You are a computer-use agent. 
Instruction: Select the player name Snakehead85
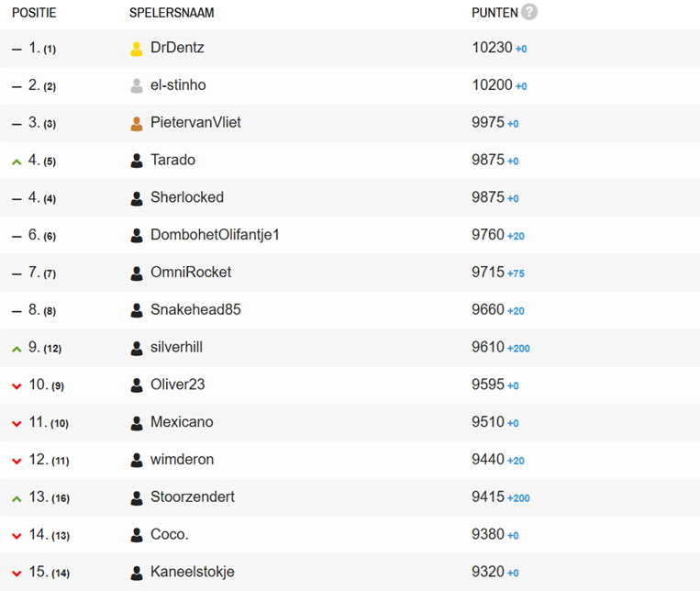pos(195,309)
